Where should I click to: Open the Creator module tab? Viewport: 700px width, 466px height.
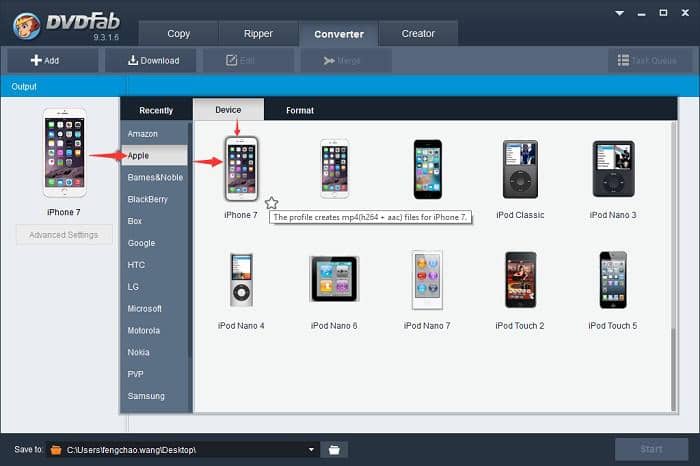point(418,33)
